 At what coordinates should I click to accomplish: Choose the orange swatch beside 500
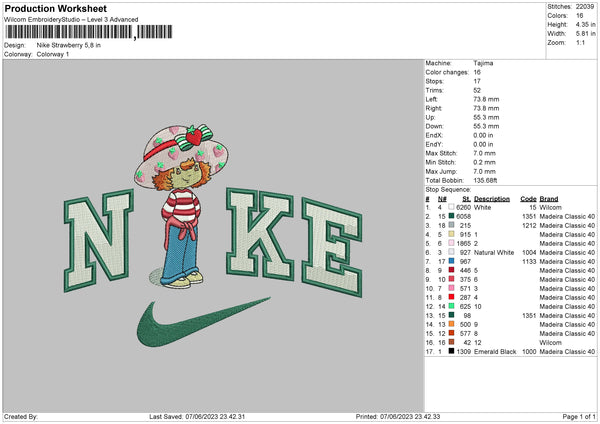(451, 324)
